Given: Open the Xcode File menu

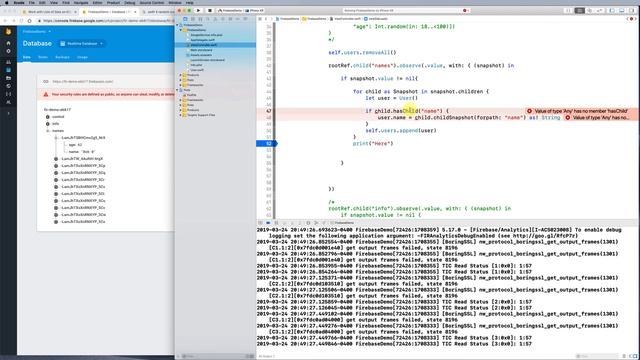Looking at the screenshot, I should coord(31,2).
